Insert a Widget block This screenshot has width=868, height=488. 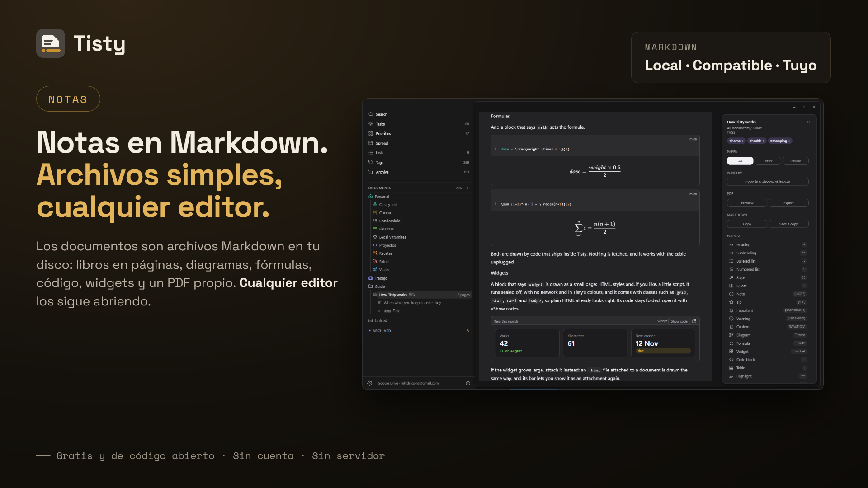pos(768,352)
